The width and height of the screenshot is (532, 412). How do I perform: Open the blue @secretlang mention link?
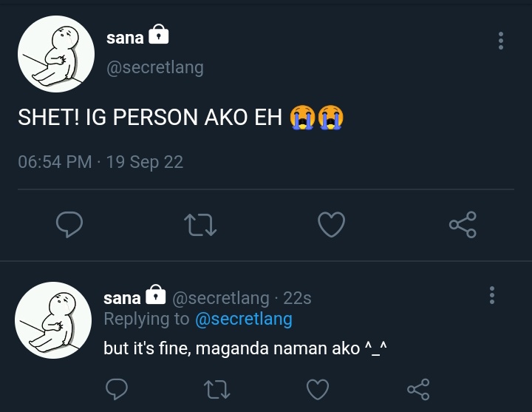coord(244,319)
